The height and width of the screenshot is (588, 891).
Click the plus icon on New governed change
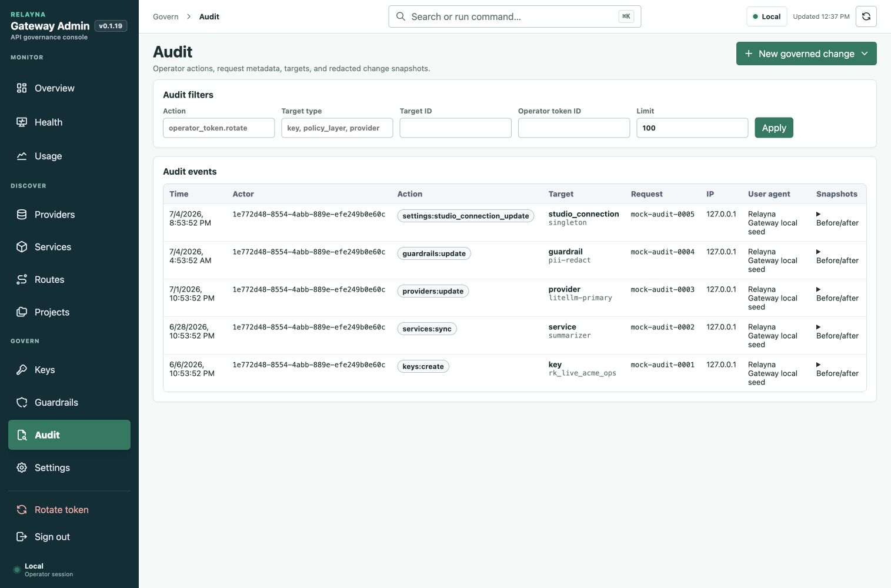[x=749, y=54]
